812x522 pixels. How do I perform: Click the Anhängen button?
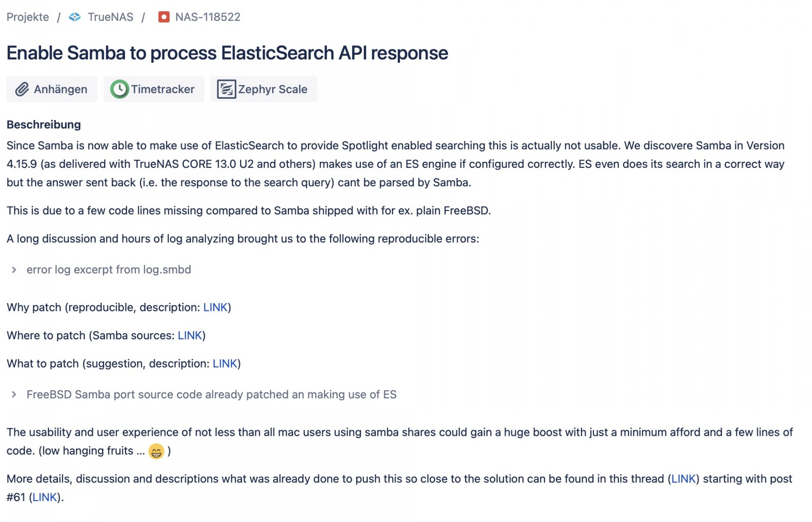coord(52,89)
